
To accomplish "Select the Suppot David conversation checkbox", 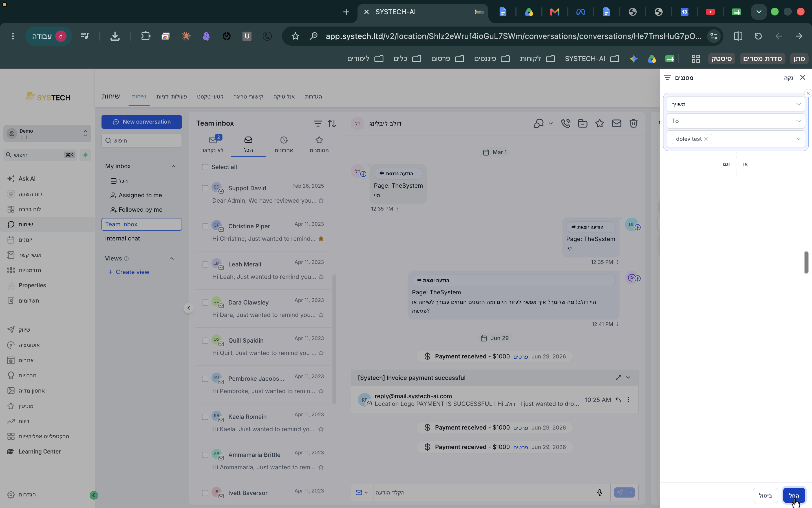I will pyautogui.click(x=205, y=188).
